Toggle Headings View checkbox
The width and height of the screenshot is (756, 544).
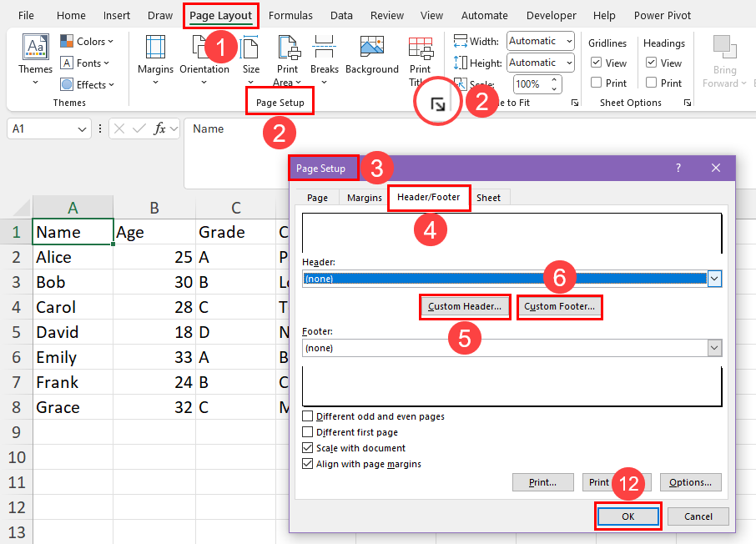(651, 63)
